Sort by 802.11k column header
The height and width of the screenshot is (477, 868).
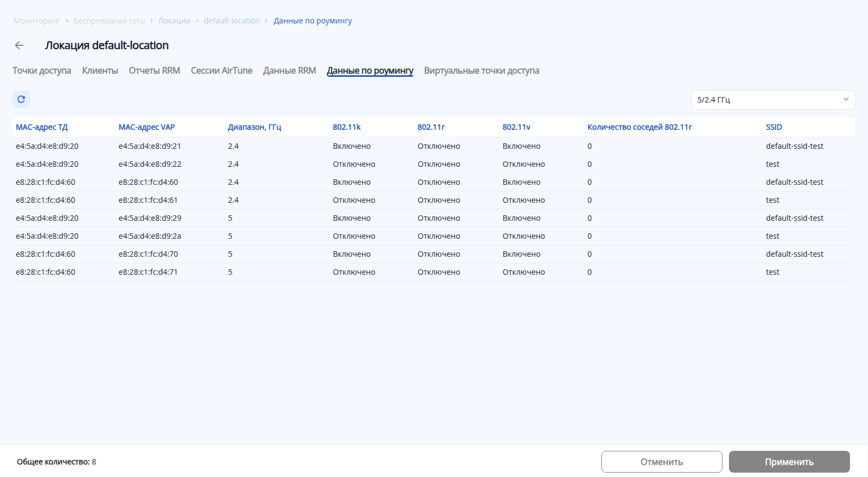click(347, 127)
